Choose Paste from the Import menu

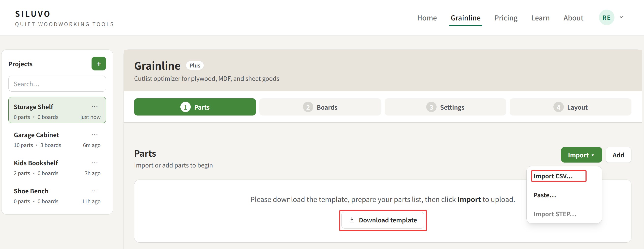tap(545, 195)
